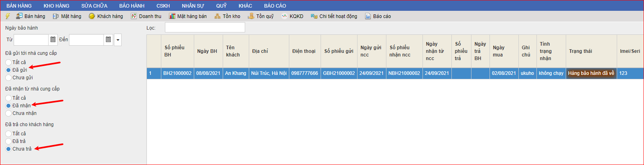Open calendar picker for Đến date
The width and height of the screenshot is (644, 165).
coord(108,40)
